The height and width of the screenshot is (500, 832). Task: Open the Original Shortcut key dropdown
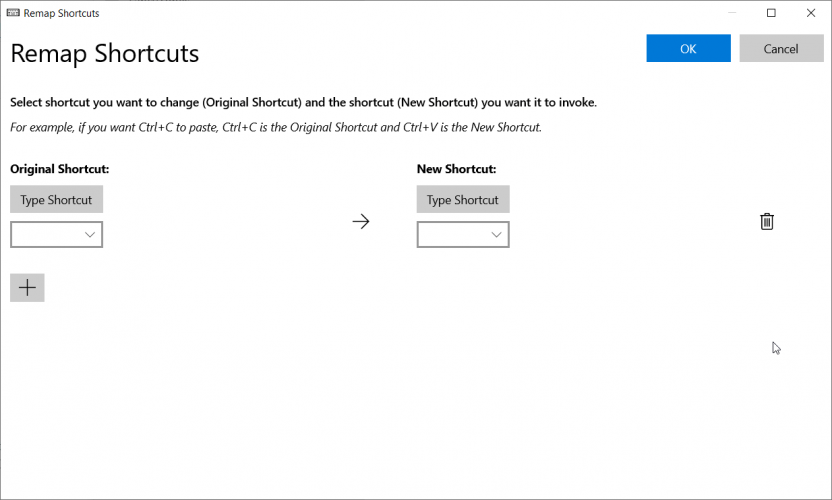coord(56,235)
